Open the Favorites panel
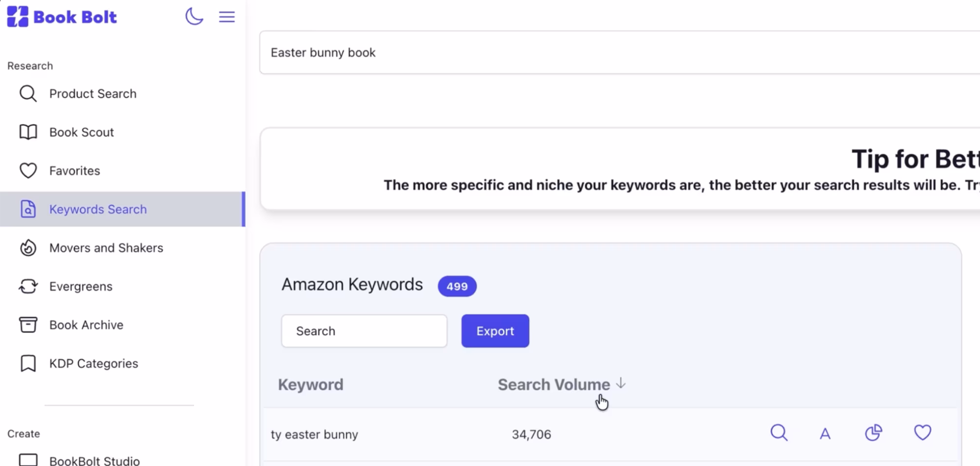This screenshot has height=466, width=980. click(74, 170)
